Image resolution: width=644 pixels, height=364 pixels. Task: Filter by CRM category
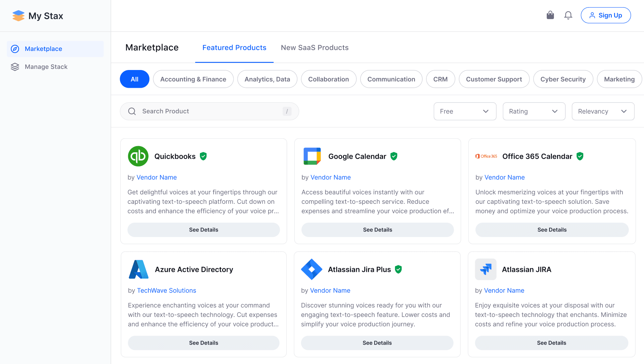click(441, 79)
